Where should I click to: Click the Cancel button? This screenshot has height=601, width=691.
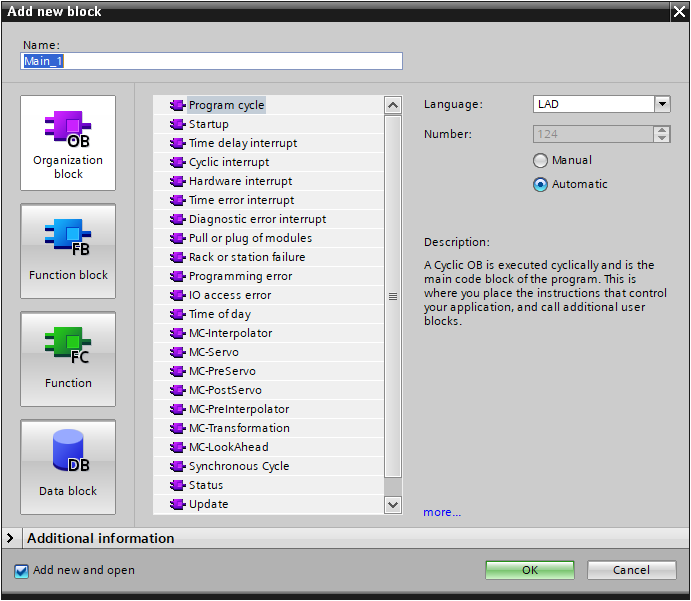(x=631, y=570)
